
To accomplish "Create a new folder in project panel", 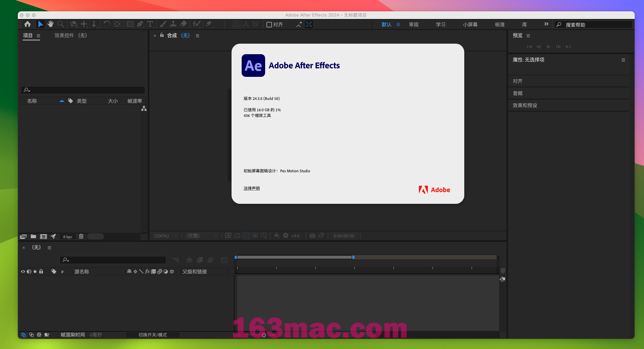I will click(x=33, y=237).
